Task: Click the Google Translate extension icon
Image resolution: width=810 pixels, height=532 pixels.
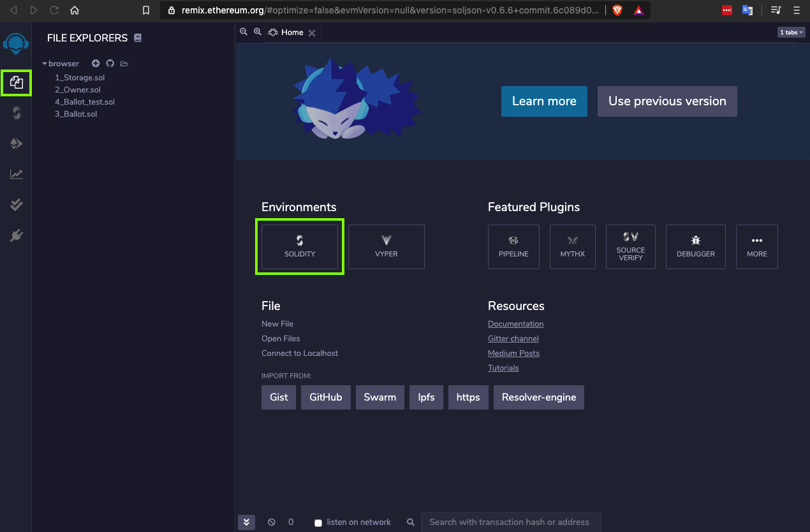Action: tap(747, 10)
